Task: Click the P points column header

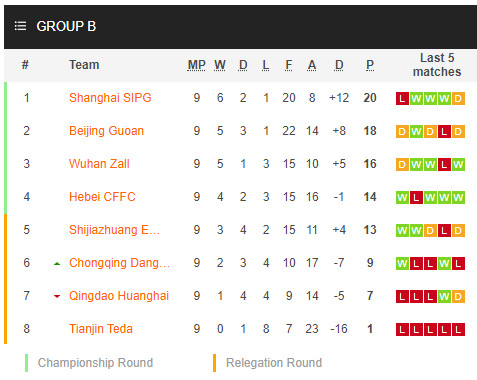Action: pos(370,65)
